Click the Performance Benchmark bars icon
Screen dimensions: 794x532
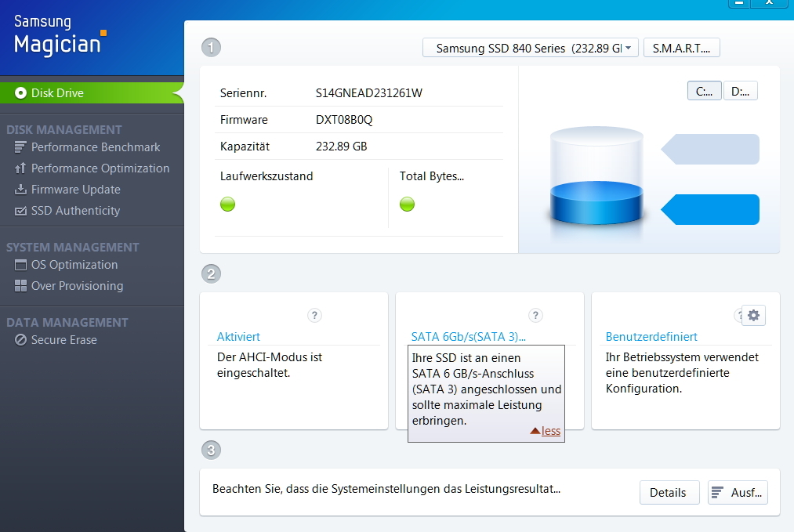click(x=20, y=147)
